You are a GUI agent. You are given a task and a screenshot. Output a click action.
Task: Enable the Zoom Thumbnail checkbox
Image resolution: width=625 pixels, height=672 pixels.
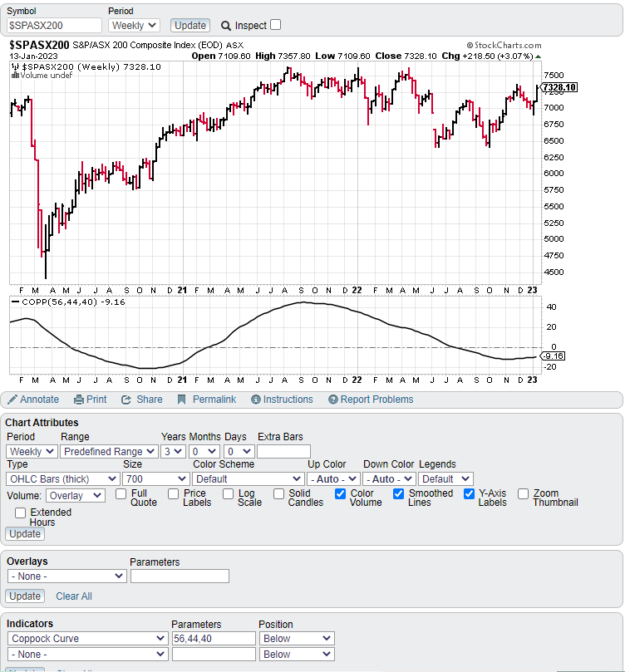(523, 493)
